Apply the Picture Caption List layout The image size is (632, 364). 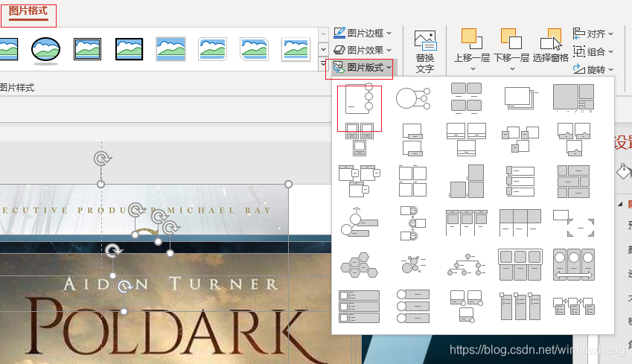pos(466,98)
